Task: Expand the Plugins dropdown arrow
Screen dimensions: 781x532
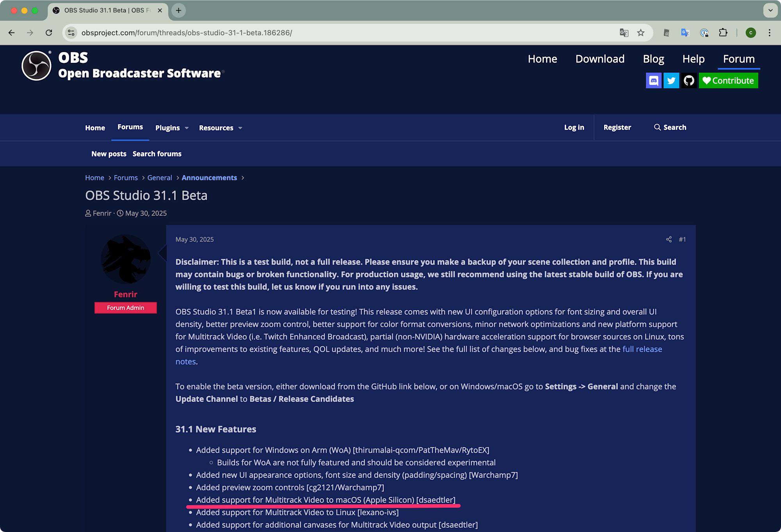Action: coord(187,128)
